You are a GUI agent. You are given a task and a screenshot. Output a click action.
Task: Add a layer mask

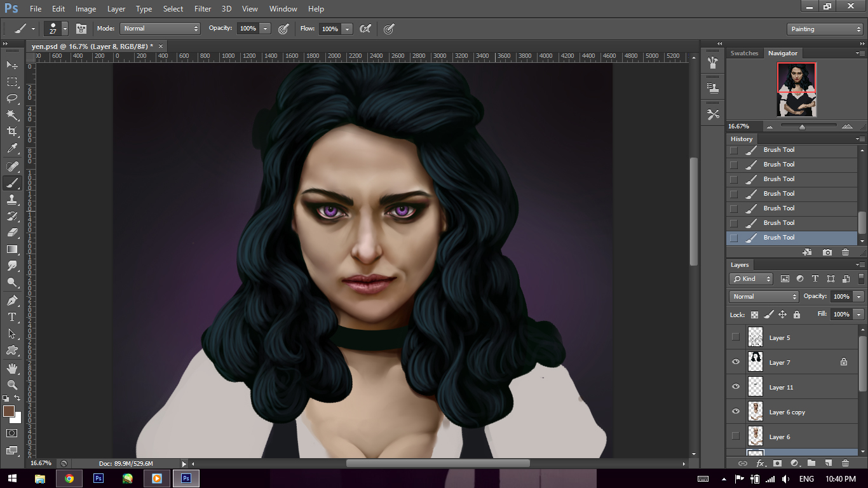click(x=777, y=463)
